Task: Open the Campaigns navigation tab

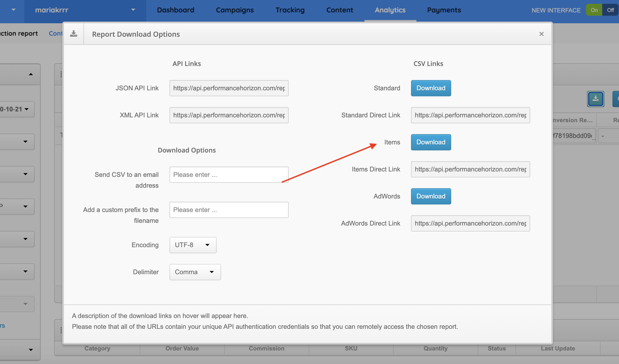Action: coord(235,10)
